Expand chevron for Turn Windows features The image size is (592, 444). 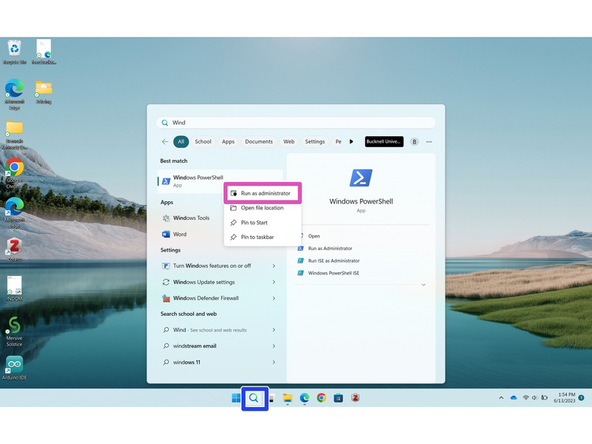(274, 266)
